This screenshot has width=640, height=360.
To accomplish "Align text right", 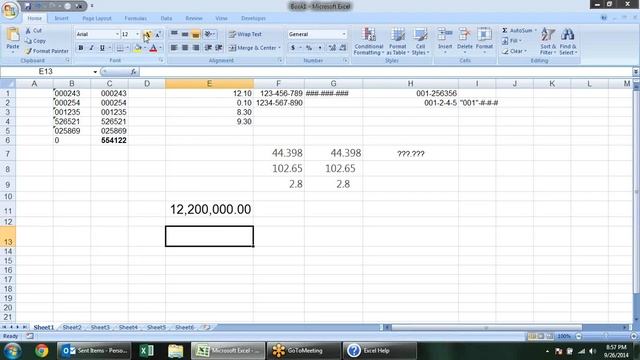I will click(x=196, y=48).
